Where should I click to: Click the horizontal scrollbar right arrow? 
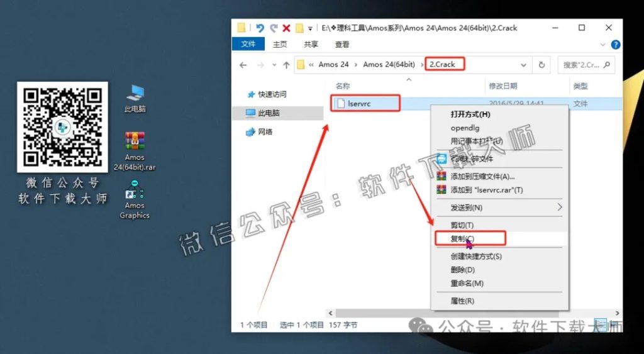coord(618,313)
